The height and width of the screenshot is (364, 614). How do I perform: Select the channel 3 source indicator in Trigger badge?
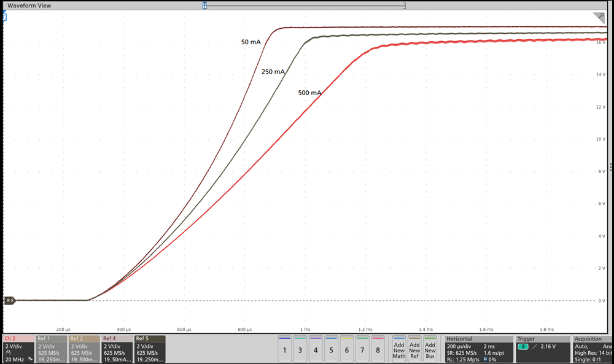[x=523, y=346]
